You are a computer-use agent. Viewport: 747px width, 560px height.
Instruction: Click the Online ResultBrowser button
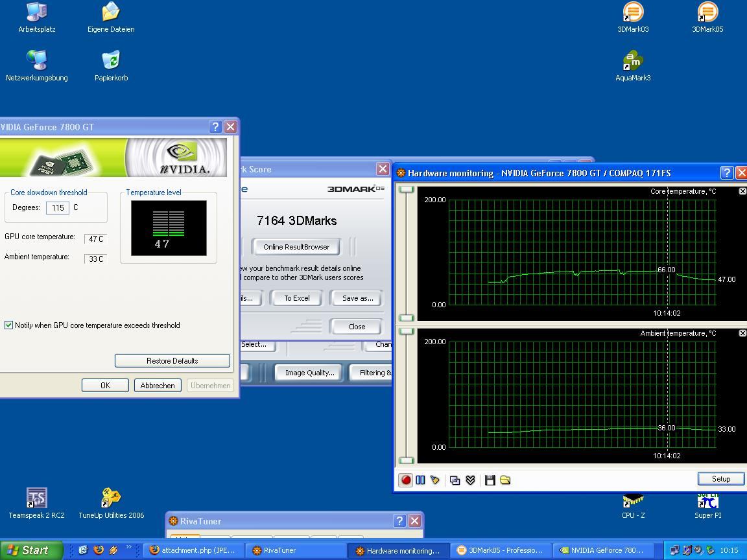click(x=296, y=247)
